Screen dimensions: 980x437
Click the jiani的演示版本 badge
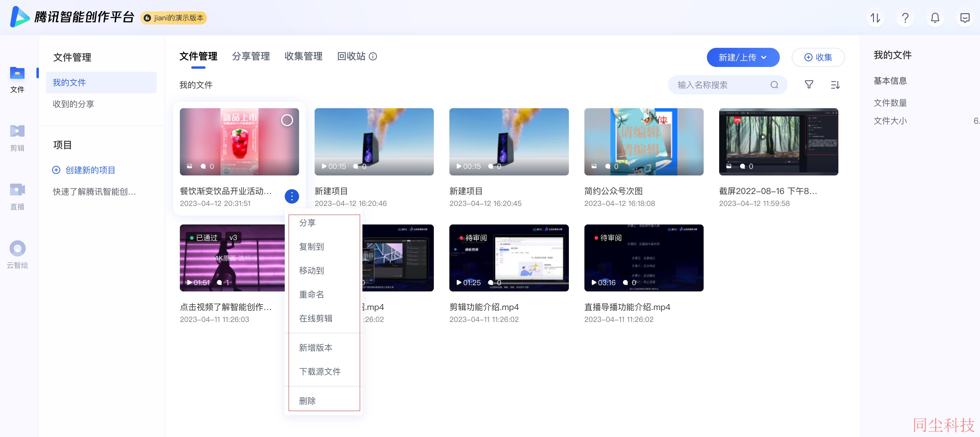[174, 18]
